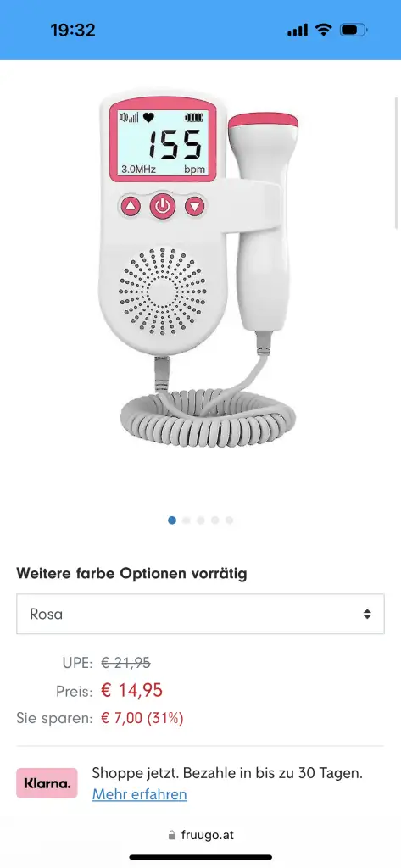
Task: Tap the battery indicator in status bar
Action: [x=354, y=30]
